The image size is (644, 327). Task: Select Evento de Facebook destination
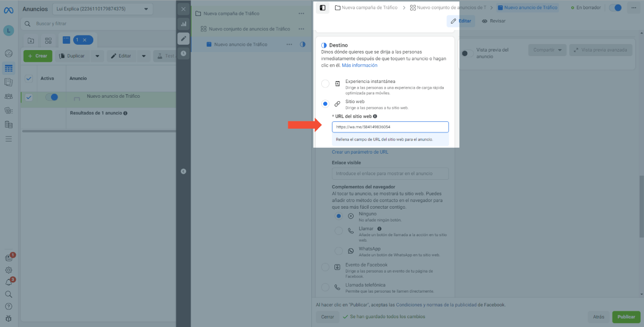click(325, 267)
